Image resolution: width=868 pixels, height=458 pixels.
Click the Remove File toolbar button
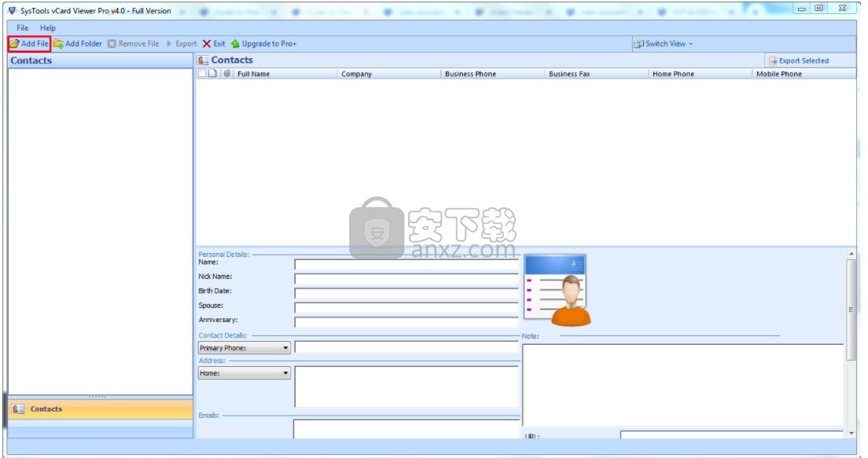[134, 44]
